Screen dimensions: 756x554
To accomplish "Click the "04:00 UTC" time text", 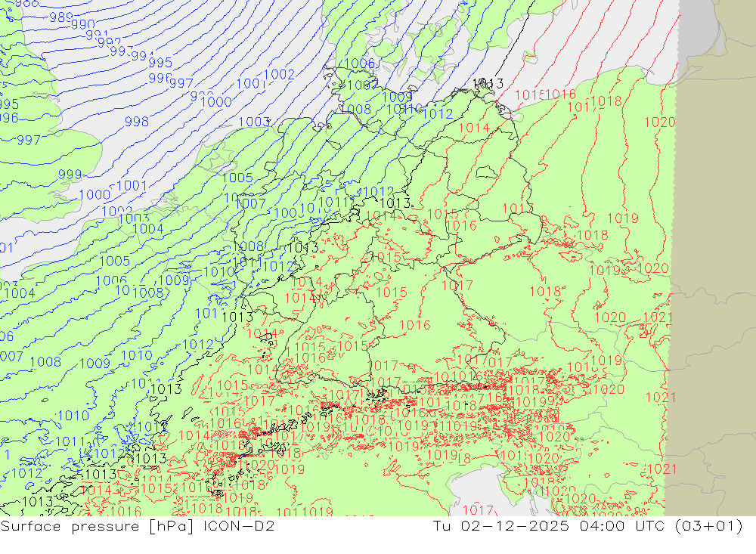I will [622, 526].
